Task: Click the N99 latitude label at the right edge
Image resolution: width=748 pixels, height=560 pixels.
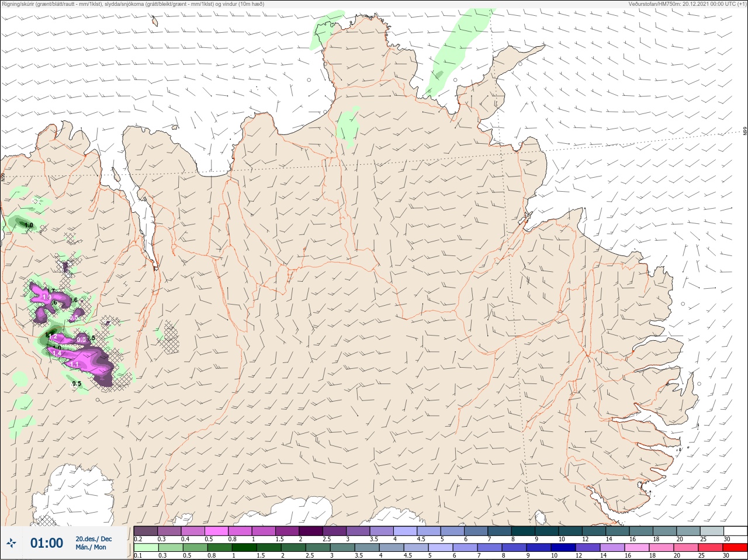Action: [745, 132]
